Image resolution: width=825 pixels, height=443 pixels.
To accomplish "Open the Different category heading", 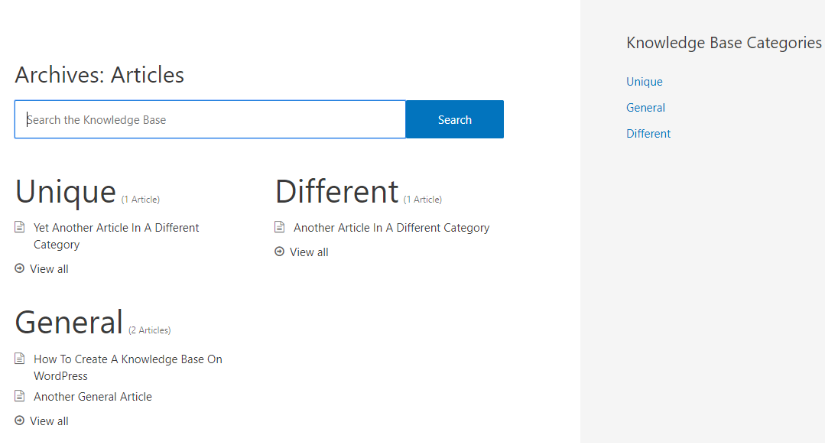I will click(x=337, y=191).
